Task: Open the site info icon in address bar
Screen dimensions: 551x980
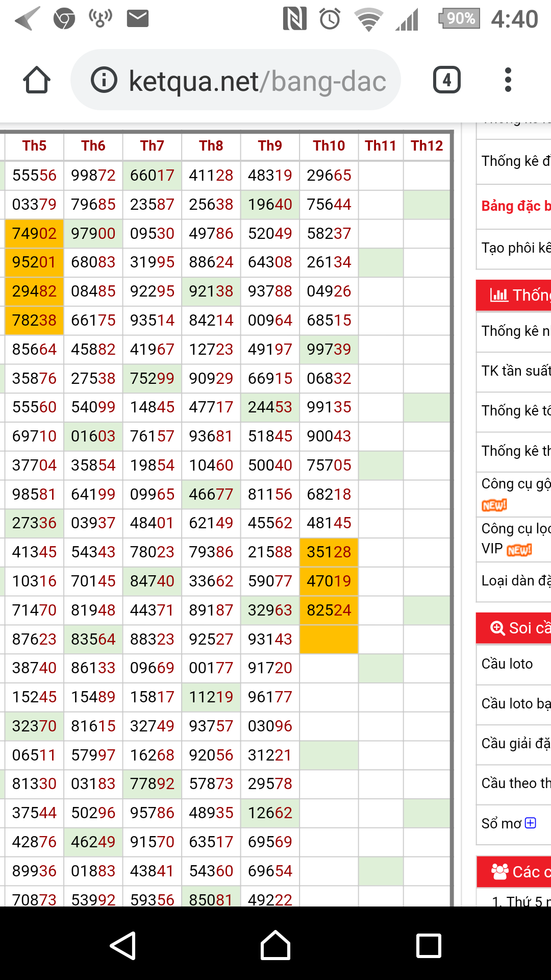Action: tap(104, 80)
